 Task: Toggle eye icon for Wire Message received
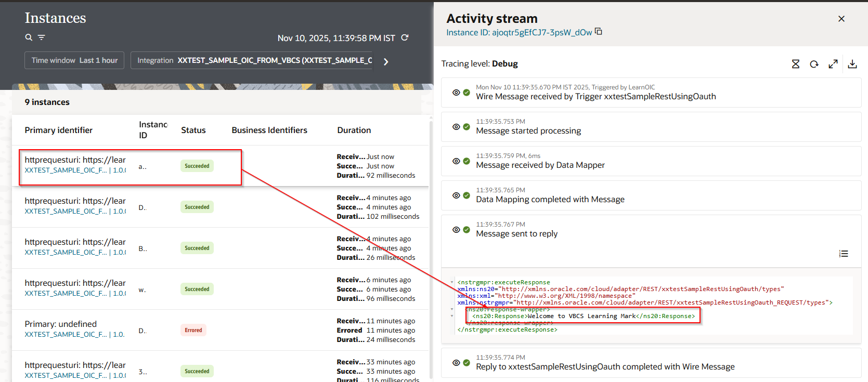456,93
